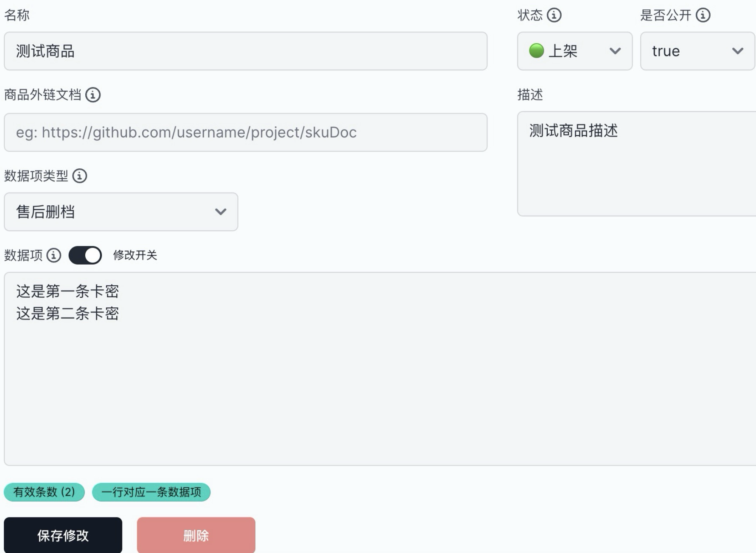
Task: Click the info icon next to 数据项 label
Action: [x=54, y=255]
